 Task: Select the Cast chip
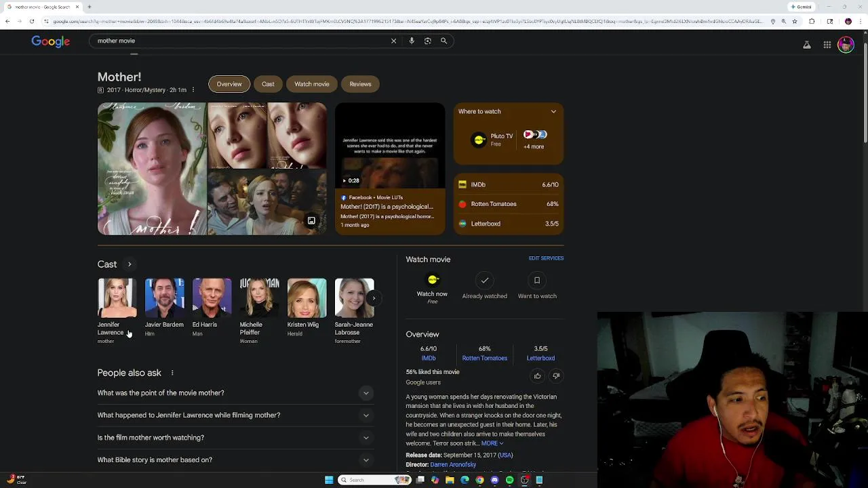(268, 84)
